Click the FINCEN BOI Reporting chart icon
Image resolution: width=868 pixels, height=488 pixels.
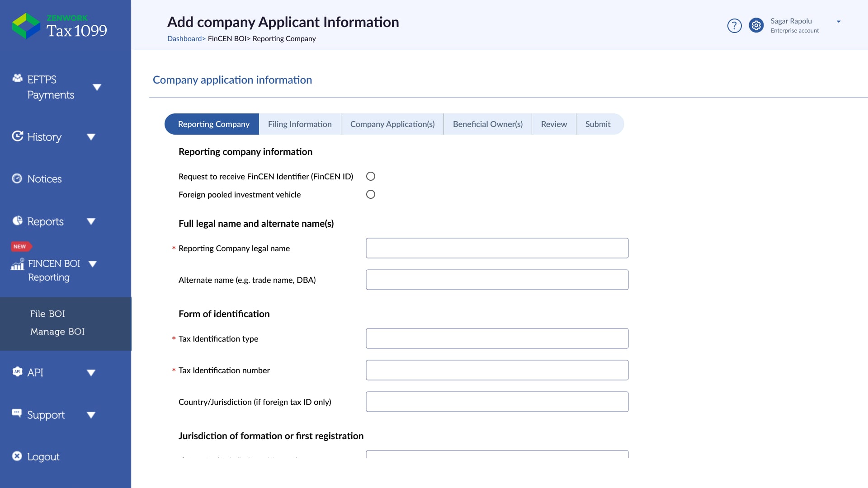coord(18,264)
